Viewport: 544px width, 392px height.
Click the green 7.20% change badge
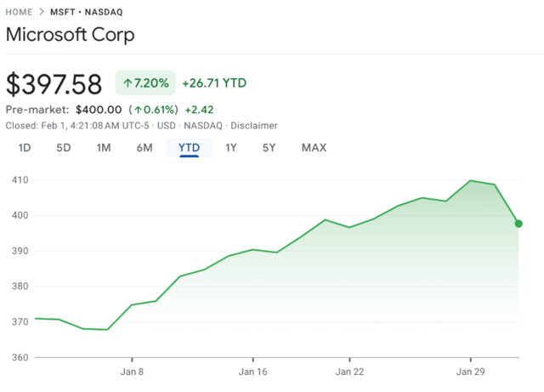(145, 84)
